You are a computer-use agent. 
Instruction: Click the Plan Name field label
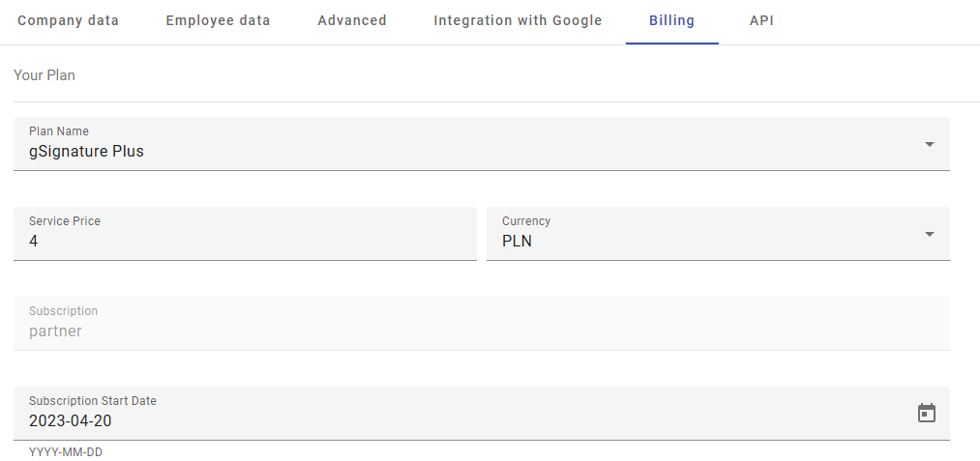(x=59, y=131)
